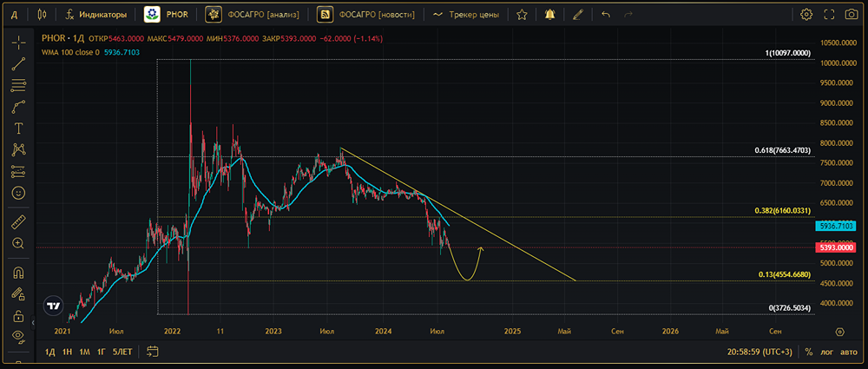Click the Трекер цены button
Image resolution: width=868 pixels, height=369 pixels.
(465, 15)
